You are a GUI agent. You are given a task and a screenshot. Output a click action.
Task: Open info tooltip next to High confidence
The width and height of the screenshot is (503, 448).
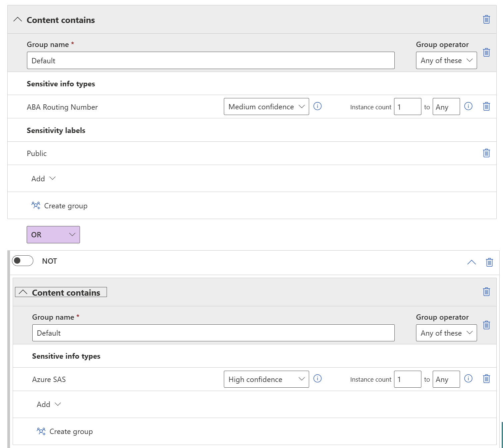[x=317, y=379]
